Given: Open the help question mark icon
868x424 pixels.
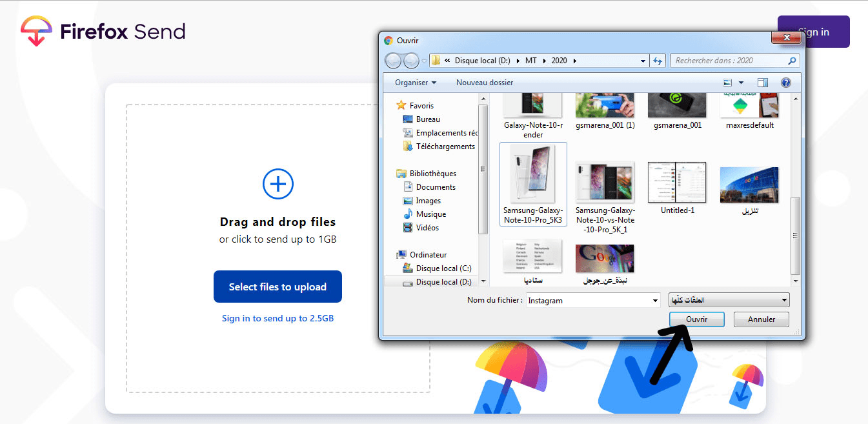Looking at the screenshot, I should tap(785, 83).
